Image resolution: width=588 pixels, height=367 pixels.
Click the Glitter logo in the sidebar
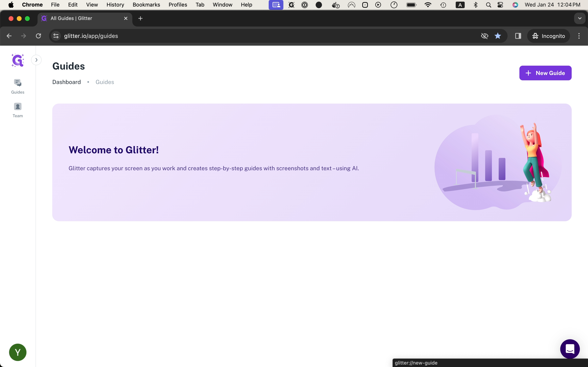18,60
